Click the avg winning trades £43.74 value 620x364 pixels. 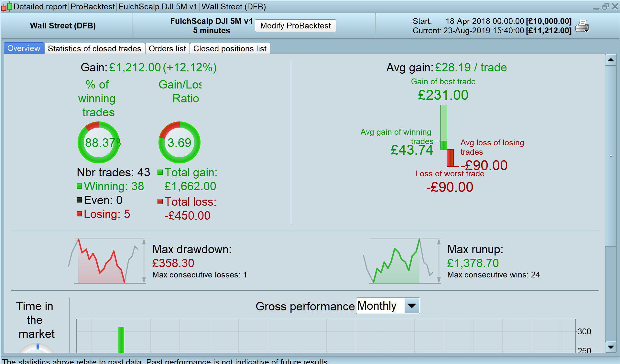pos(412,150)
